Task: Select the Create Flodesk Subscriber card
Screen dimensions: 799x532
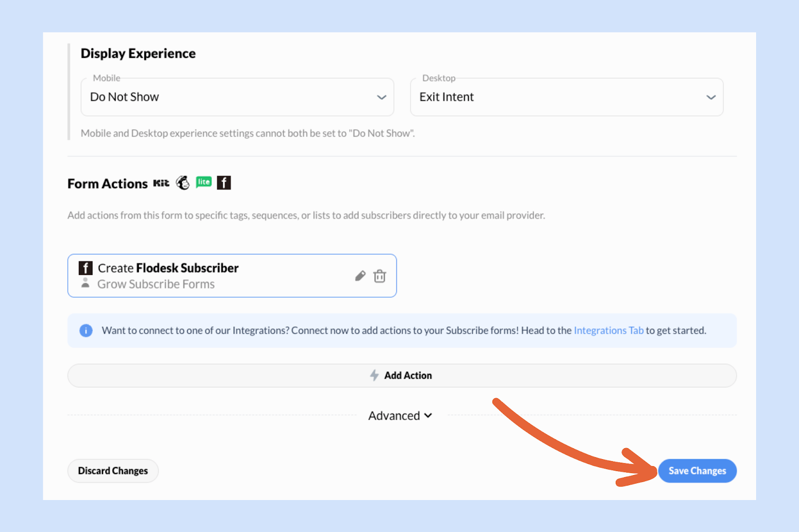Action: point(232,276)
